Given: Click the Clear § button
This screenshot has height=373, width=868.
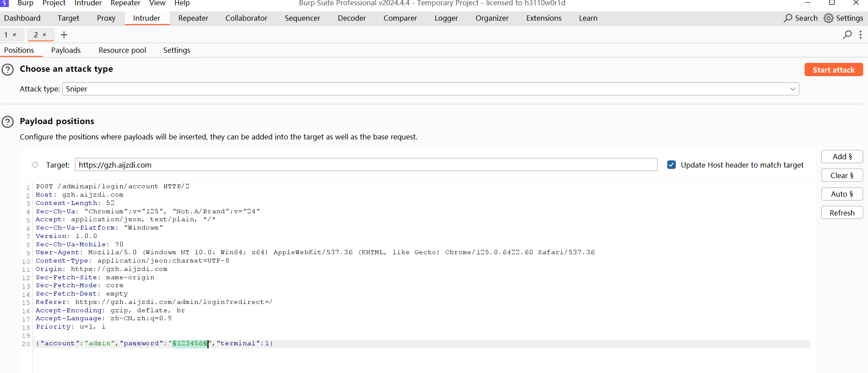Looking at the screenshot, I should [842, 176].
